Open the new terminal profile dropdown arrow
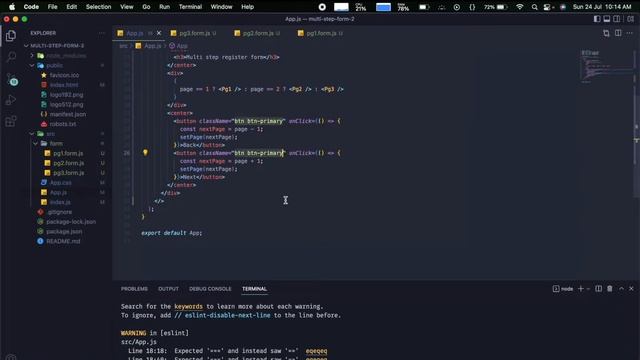 pos(588,289)
